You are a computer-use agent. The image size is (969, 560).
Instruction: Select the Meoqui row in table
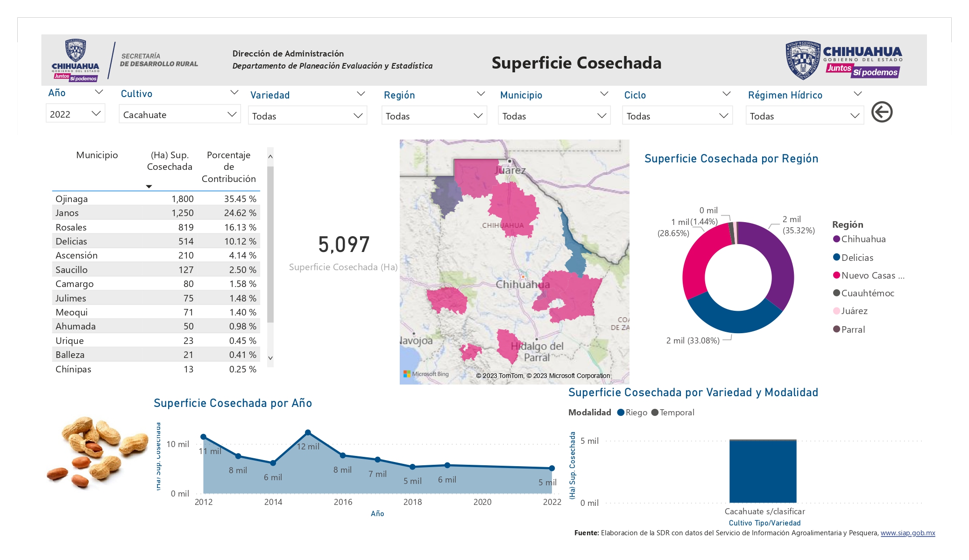(156, 312)
